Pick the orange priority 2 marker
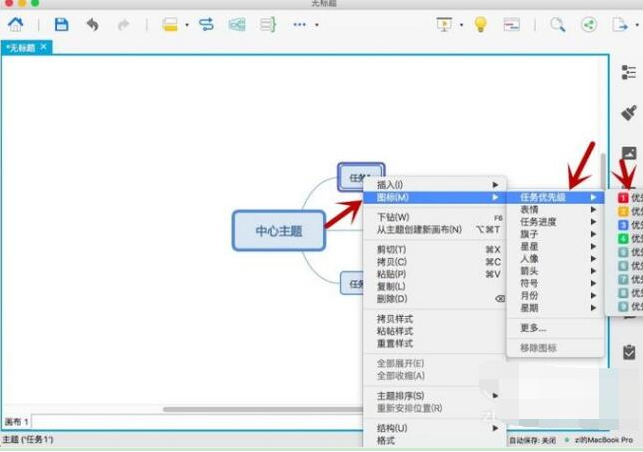This screenshot has width=643, height=452. pos(623,212)
